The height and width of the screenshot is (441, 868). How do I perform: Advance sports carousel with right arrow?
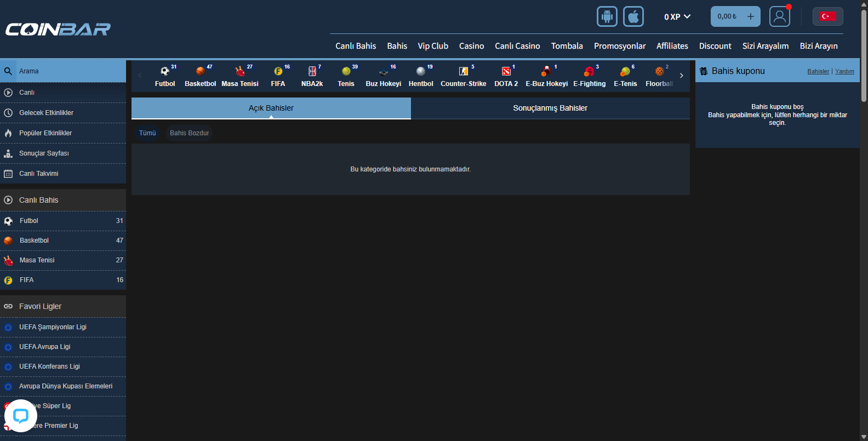point(682,76)
